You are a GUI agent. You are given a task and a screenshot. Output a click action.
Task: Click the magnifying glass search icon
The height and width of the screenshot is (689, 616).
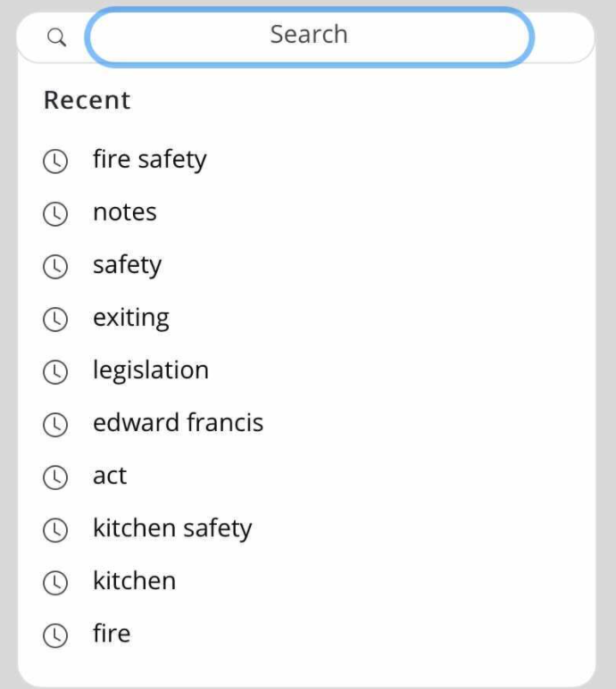(56, 37)
